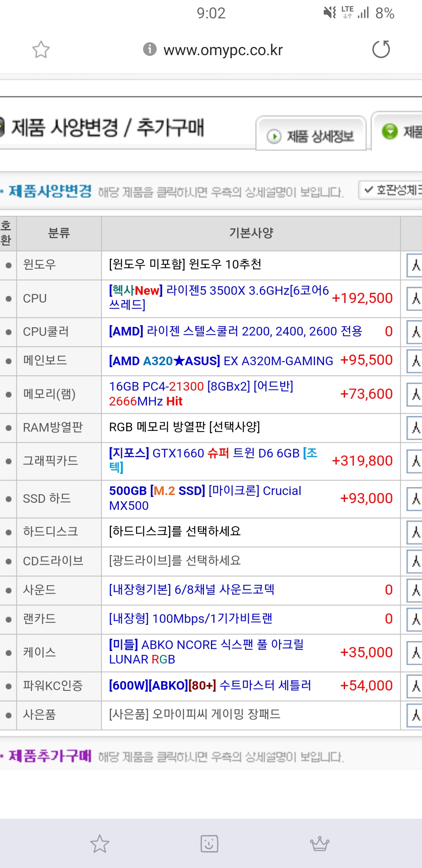Click the 사운드 category cell
422x868 pixels.
tap(59, 590)
